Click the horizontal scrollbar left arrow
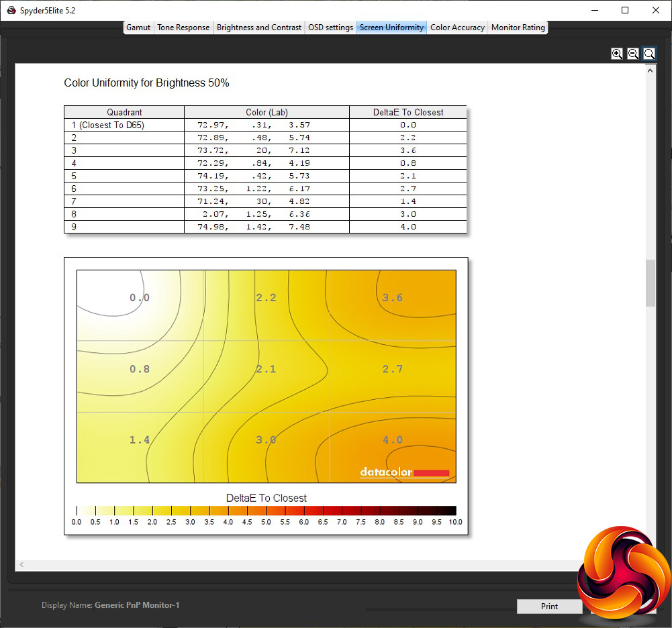The image size is (672, 628). [21, 565]
